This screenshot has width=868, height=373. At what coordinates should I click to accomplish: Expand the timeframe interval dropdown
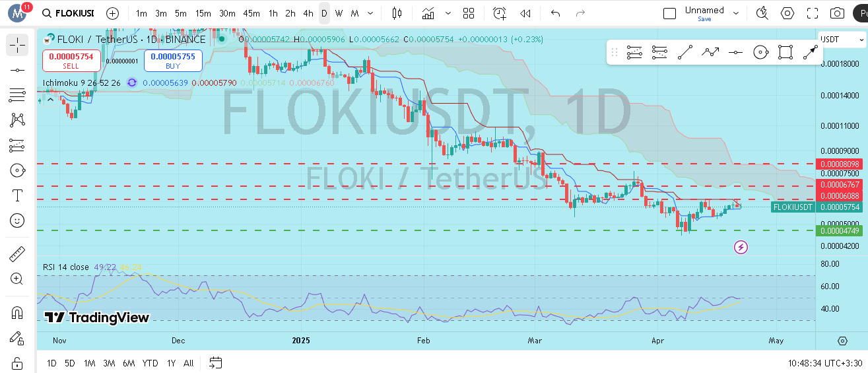[x=371, y=13]
